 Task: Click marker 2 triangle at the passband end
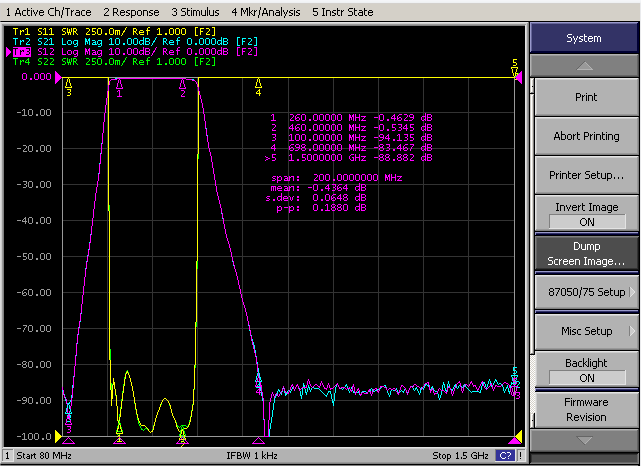pyautogui.click(x=183, y=85)
